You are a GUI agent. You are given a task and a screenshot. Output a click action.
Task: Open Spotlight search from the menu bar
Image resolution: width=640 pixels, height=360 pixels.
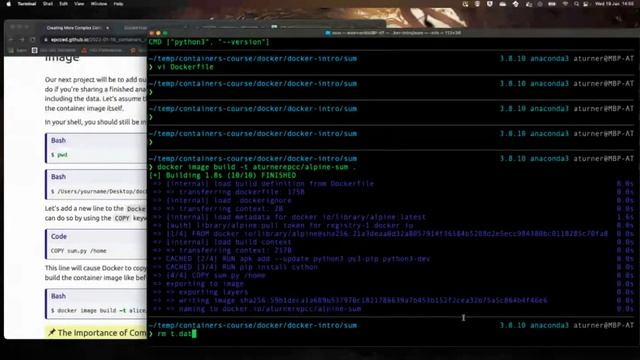(x=576, y=4)
